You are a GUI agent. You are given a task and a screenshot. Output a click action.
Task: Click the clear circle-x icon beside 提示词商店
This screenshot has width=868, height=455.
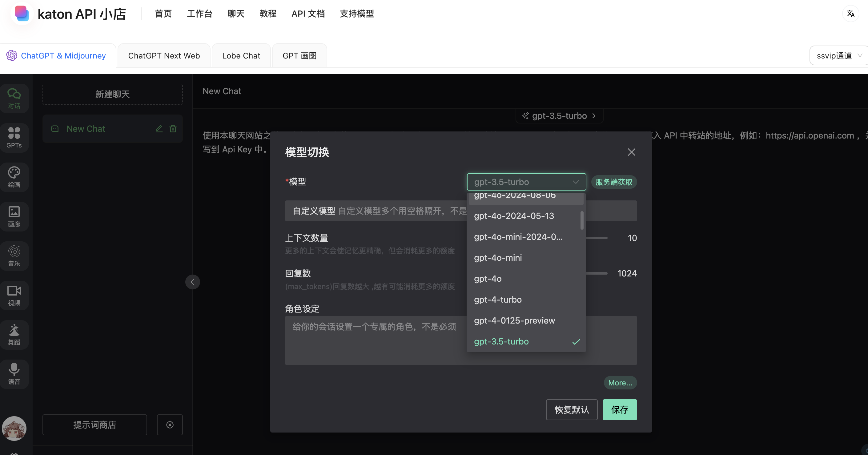(x=170, y=425)
